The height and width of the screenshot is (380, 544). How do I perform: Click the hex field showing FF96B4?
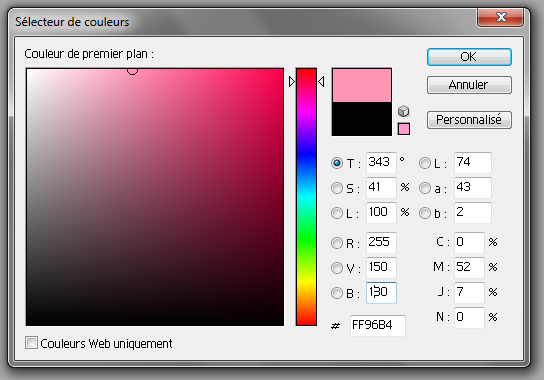(x=378, y=326)
